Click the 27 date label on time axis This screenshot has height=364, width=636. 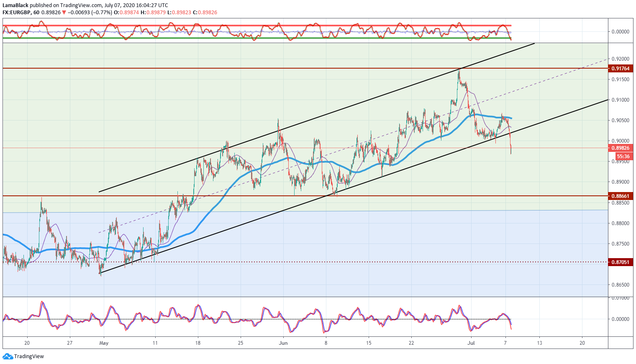(70, 343)
